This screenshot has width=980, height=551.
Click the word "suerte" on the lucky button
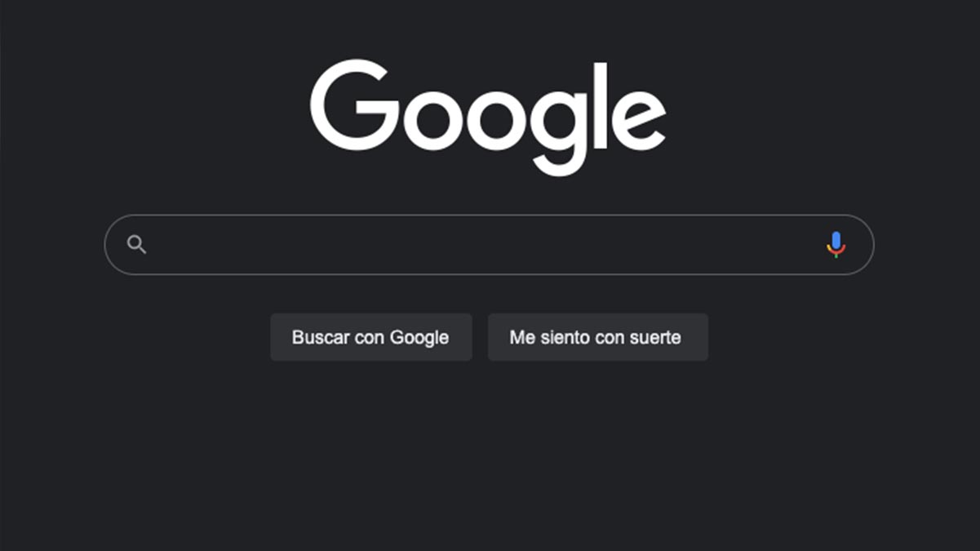point(654,338)
